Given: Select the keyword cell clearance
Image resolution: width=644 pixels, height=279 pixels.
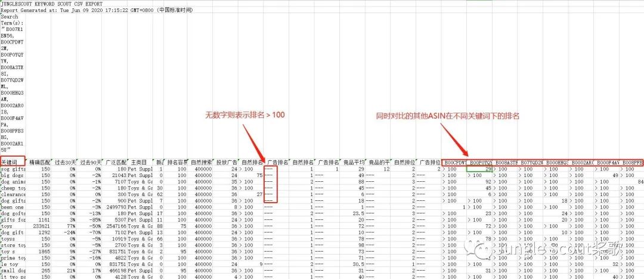Looking at the screenshot, I should 13,194.
